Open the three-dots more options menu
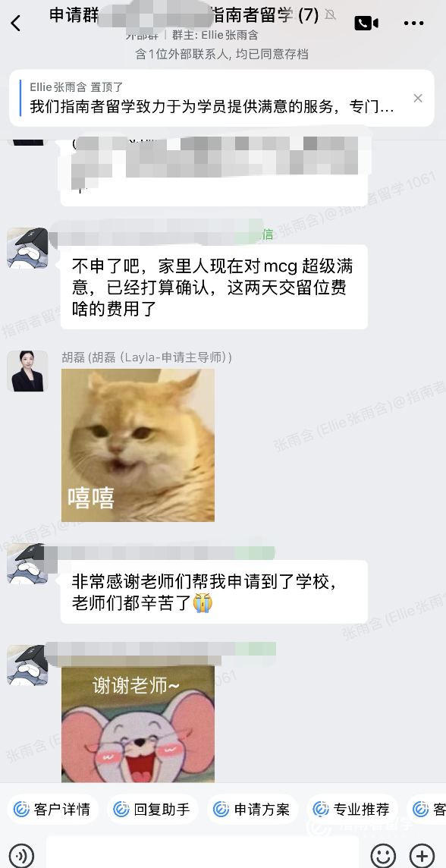The height and width of the screenshot is (868, 446). click(413, 24)
